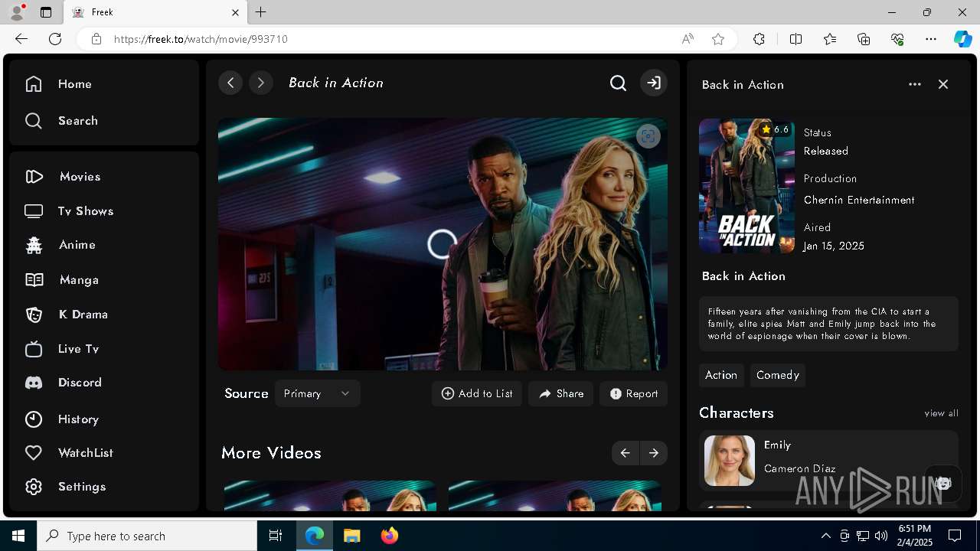Image resolution: width=980 pixels, height=551 pixels.
Task: Click the taskbar search box
Action: point(147,536)
